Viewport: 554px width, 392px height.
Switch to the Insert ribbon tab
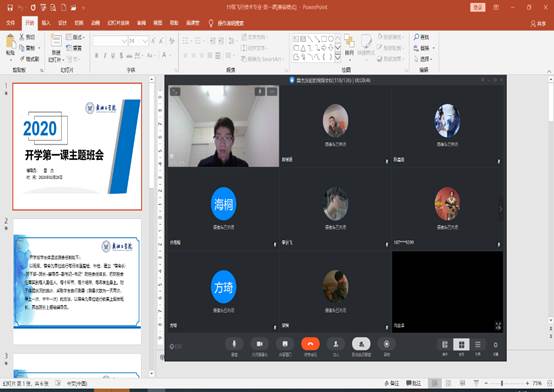click(x=46, y=23)
